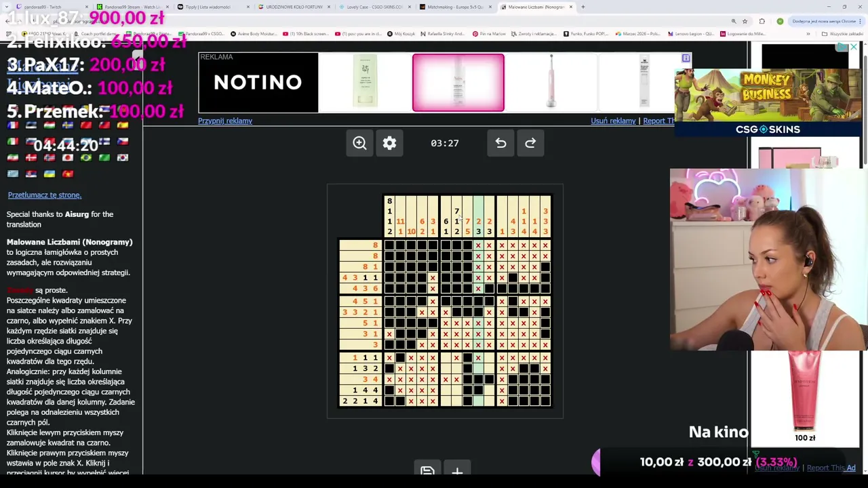This screenshot has width=868, height=488.
Task: Click the Przypnij reklamy link
Action: 225,121
